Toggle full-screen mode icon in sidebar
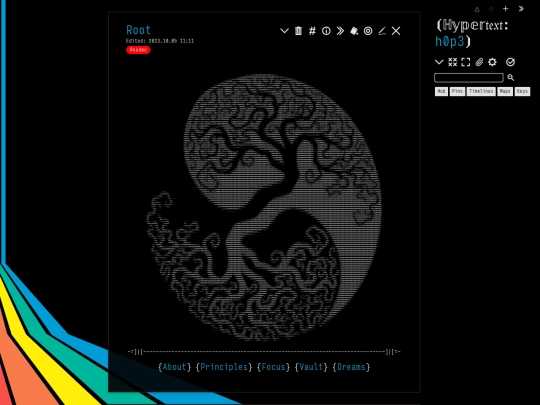 (466, 62)
